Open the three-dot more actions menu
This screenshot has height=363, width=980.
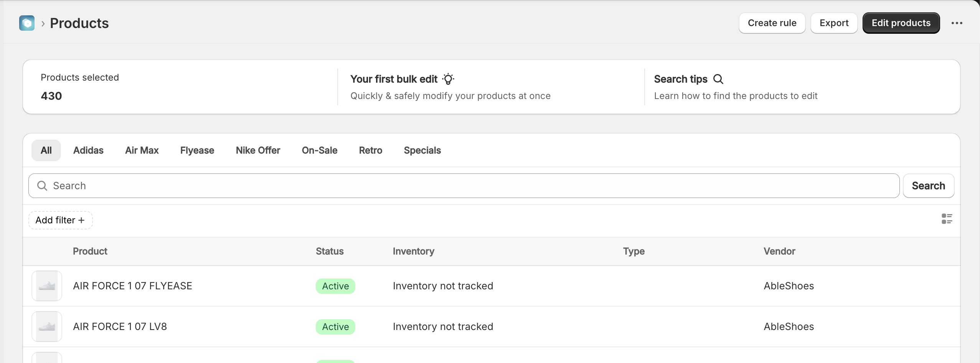pos(957,23)
